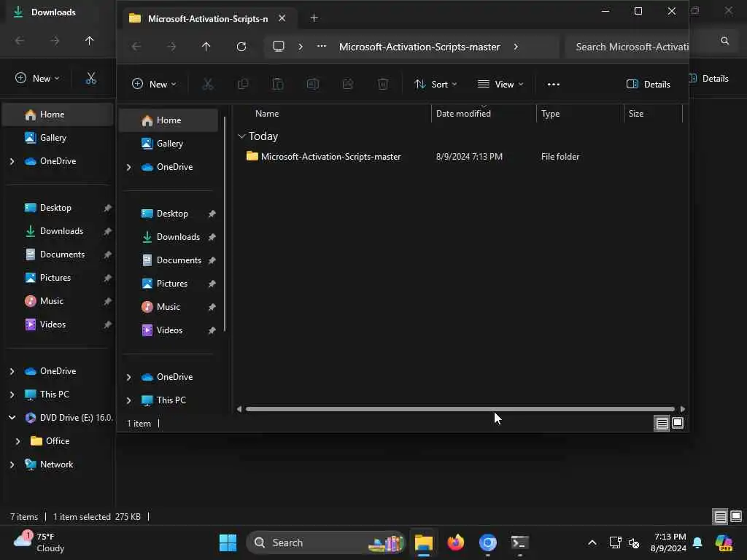Switch to large thumbnails view in front window status bar

(x=678, y=423)
